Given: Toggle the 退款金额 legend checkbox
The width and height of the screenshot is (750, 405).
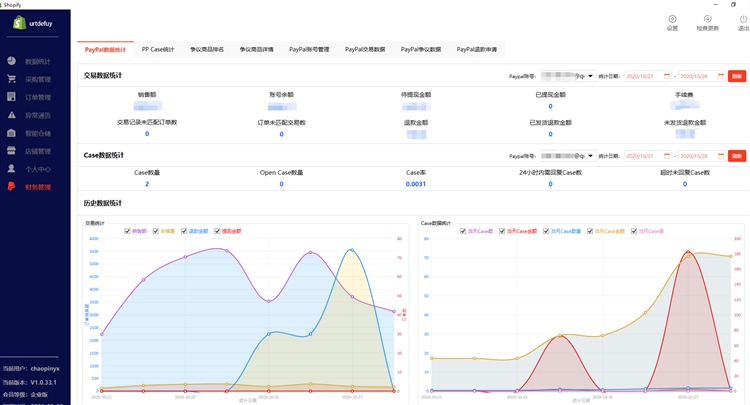Looking at the screenshot, I should [x=183, y=231].
